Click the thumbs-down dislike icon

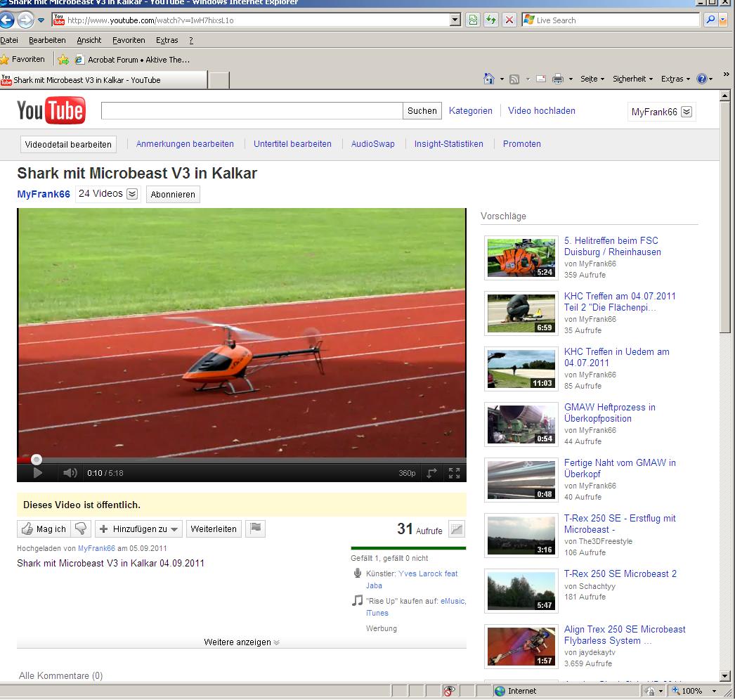point(81,529)
